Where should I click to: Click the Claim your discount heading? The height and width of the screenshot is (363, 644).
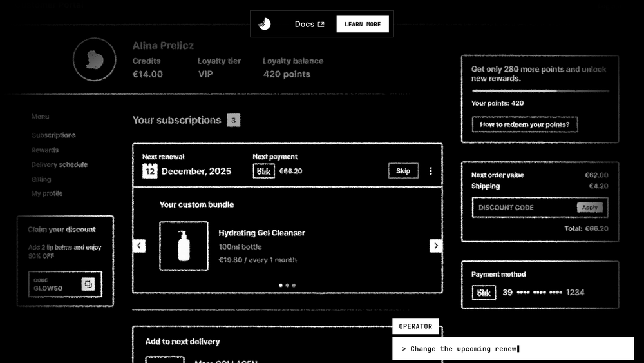pyautogui.click(x=62, y=230)
